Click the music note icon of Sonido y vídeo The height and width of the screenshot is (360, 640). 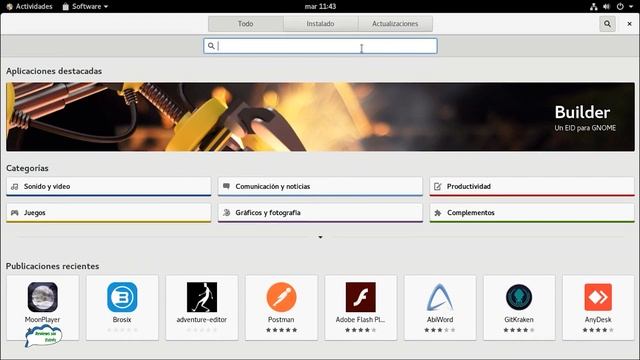(15, 187)
